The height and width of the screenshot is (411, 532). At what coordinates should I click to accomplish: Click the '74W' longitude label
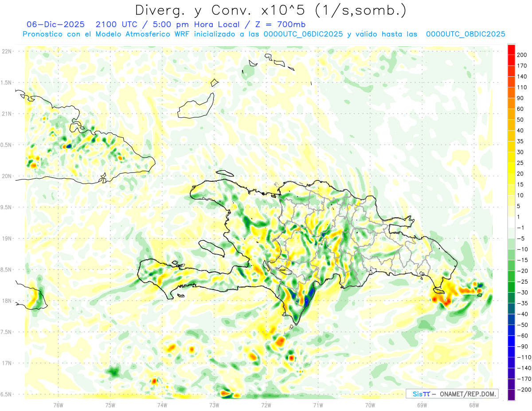point(162,405)
